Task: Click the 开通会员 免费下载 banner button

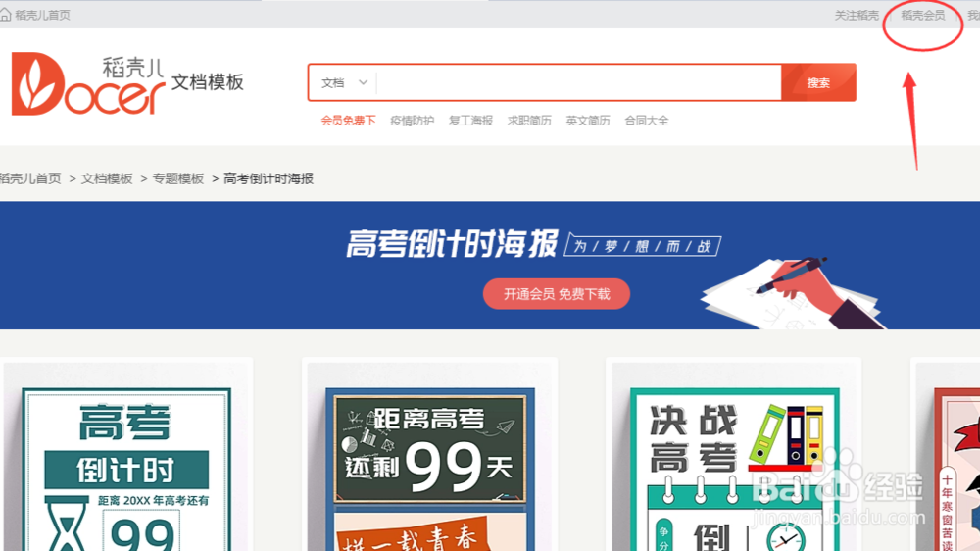Action: coord(557,294)
